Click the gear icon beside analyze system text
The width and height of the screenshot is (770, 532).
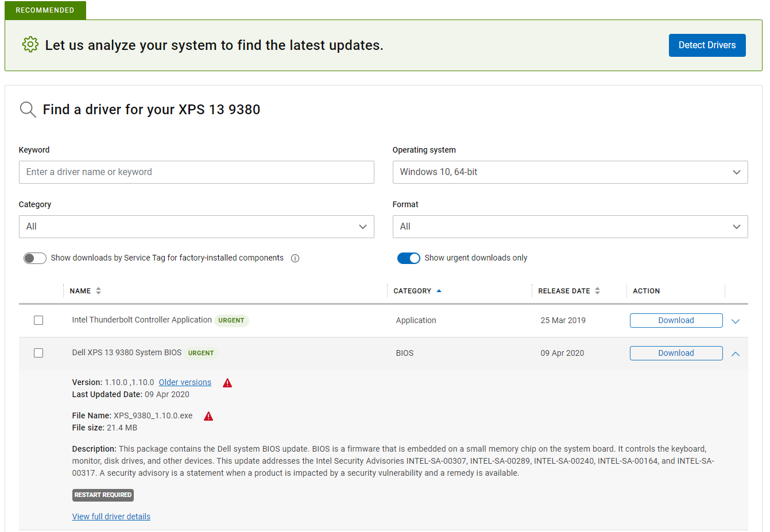click(x=30, y=44)
